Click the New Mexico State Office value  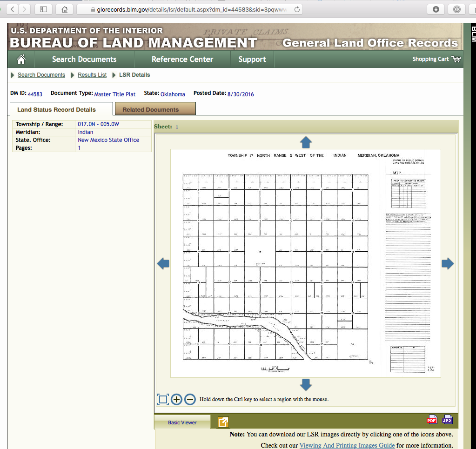(x=108, y=140)
